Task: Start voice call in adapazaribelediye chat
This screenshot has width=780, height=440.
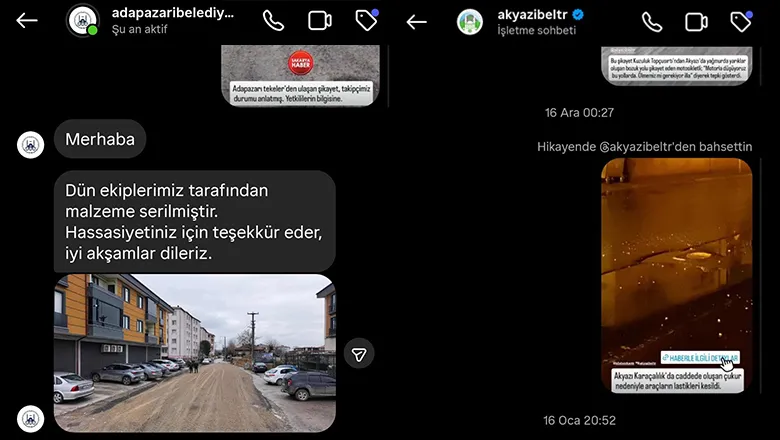Action: pyautogui.click(x=273, y=20)
